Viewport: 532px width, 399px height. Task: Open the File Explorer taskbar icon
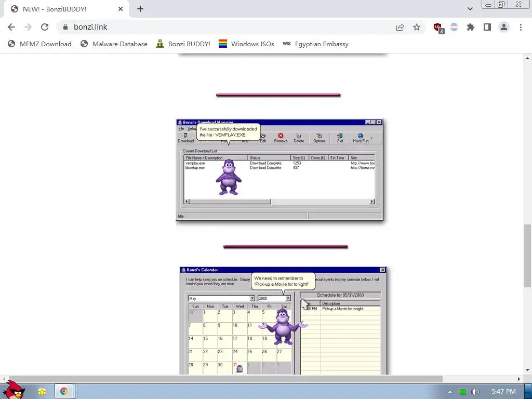[42, 391]
